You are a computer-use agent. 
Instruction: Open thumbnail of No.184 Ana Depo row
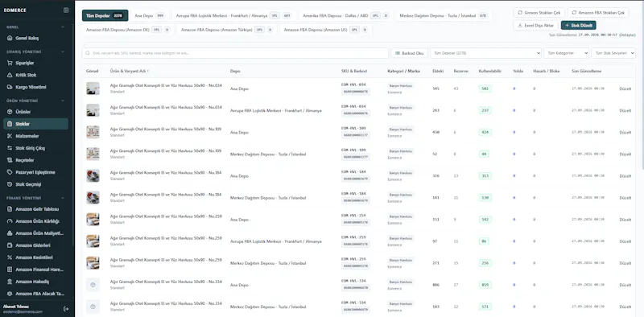93,175
